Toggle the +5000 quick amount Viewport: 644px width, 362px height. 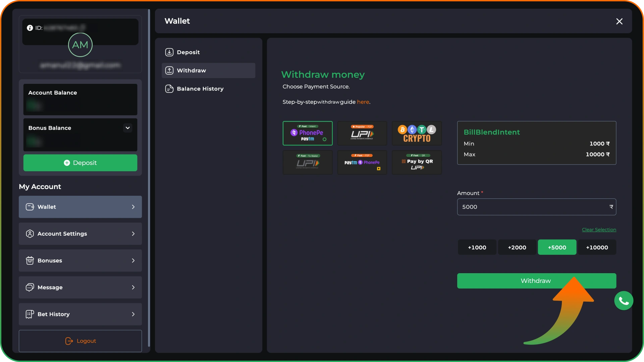tap(557, 247)
